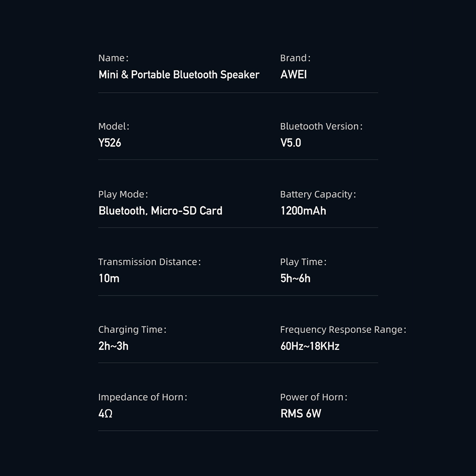This screenshot has width=476, height=476.
Task: Click the RMS 6W power value
Action: pyautogui.click(x=301, y=414)
